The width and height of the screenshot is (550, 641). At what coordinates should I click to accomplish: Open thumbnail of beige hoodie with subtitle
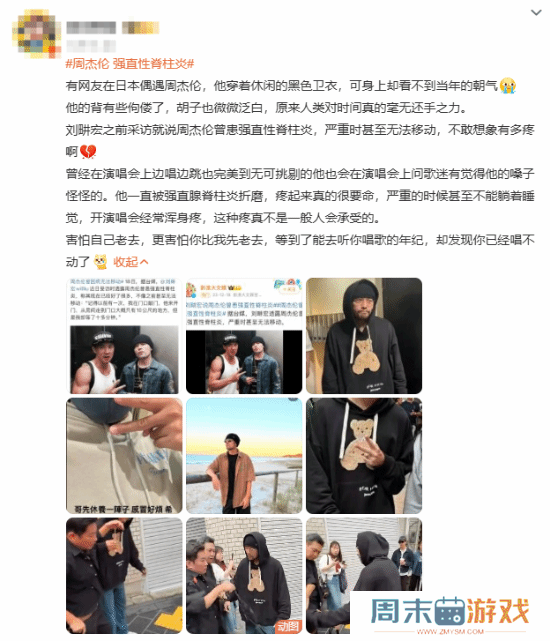coord(124,456)
